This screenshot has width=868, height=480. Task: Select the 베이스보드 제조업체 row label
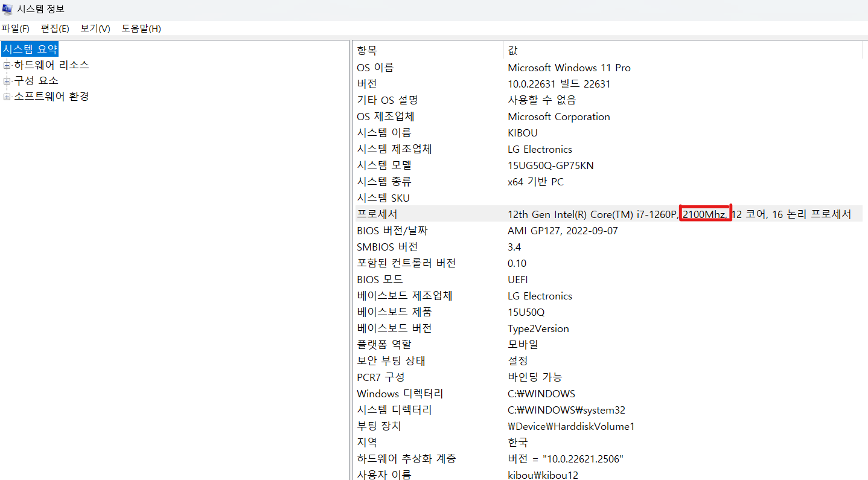404,296
